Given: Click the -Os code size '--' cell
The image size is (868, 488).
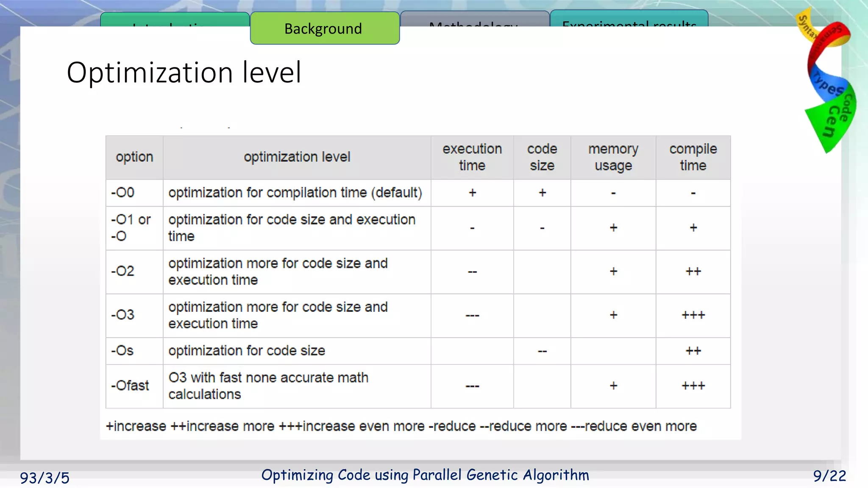Looking at the screenshot, I should (x=542, y=351).
